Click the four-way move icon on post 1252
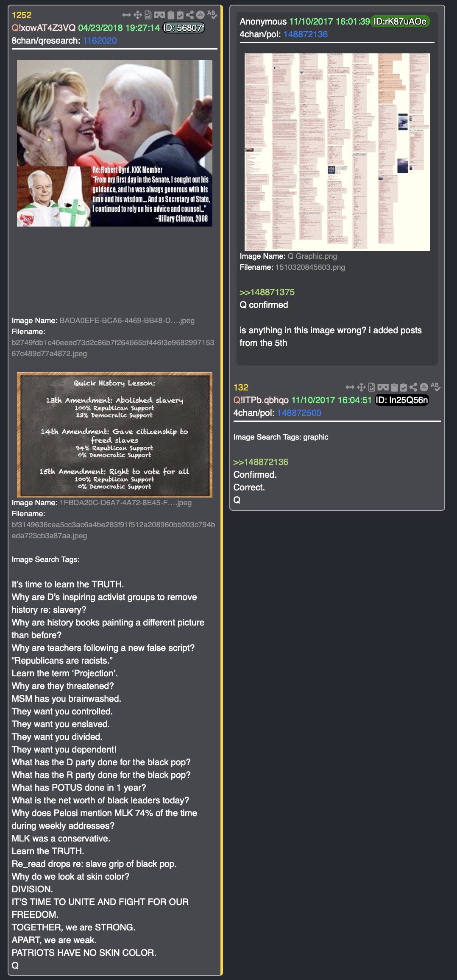 138,15
